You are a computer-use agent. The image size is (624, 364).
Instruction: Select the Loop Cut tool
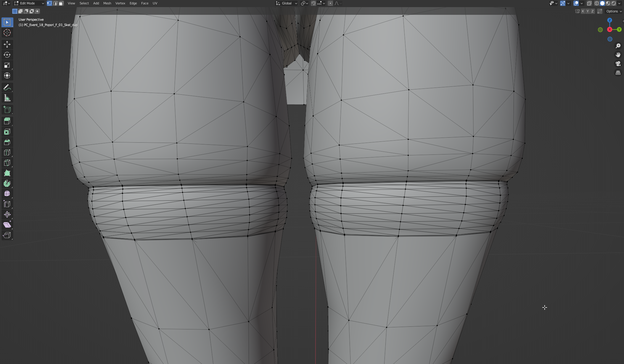tap(7, 152)
